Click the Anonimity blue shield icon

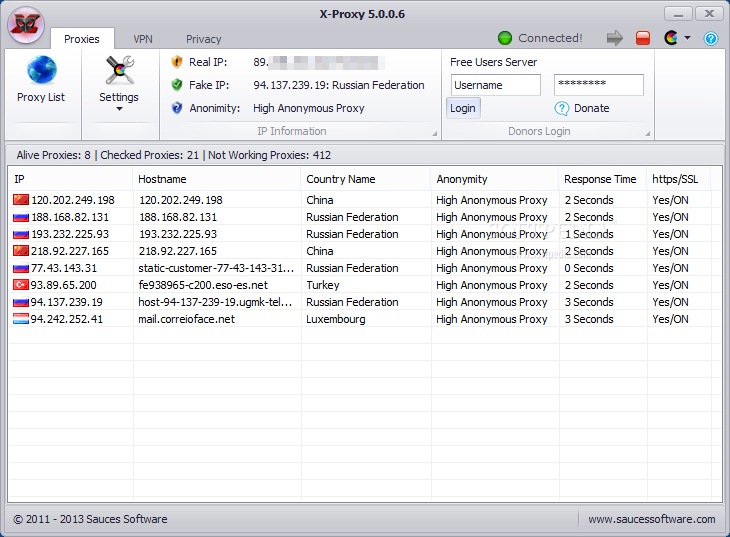177,108
